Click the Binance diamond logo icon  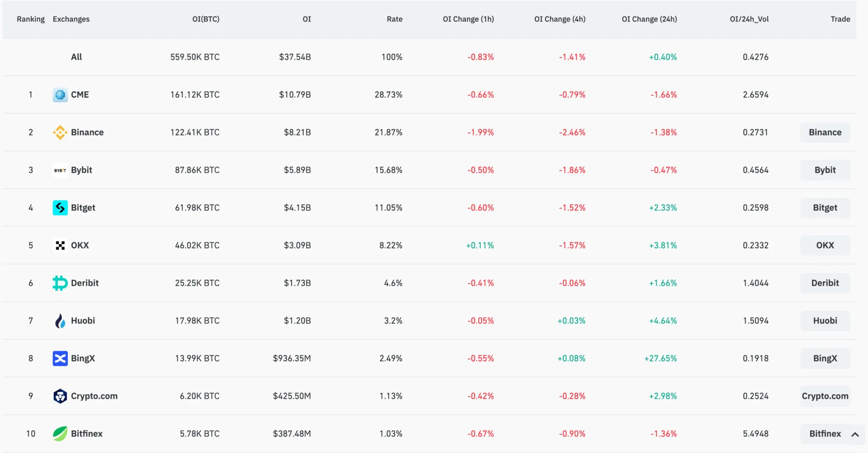coord(60,132)
